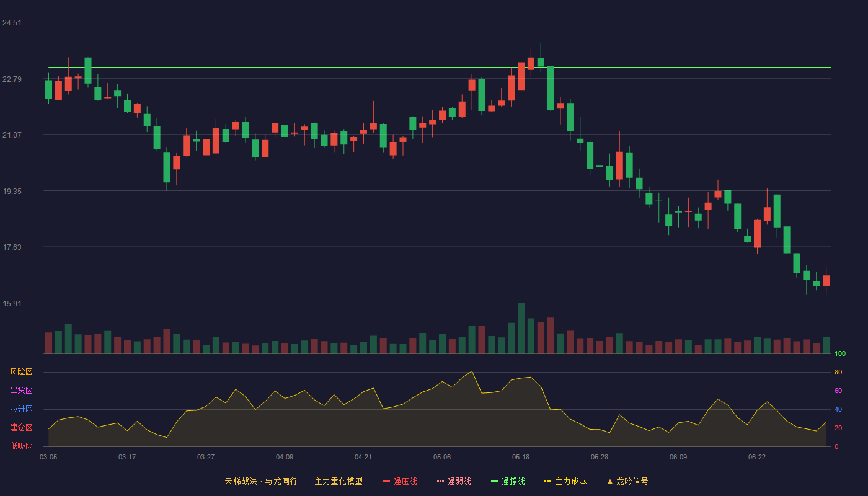868x496 pixels.
Task: Toggle the 强压线 legend entry
Action: [x=400, y=481]
